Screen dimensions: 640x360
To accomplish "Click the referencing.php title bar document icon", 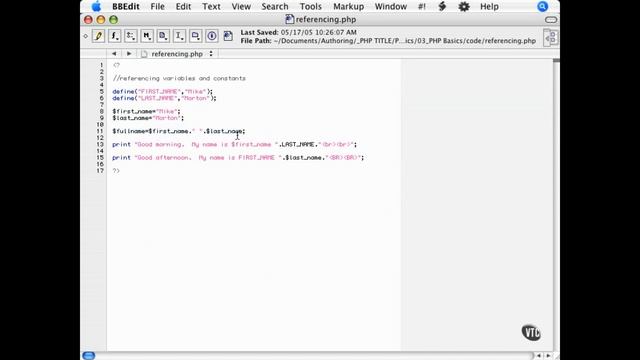I will point(289,19).
